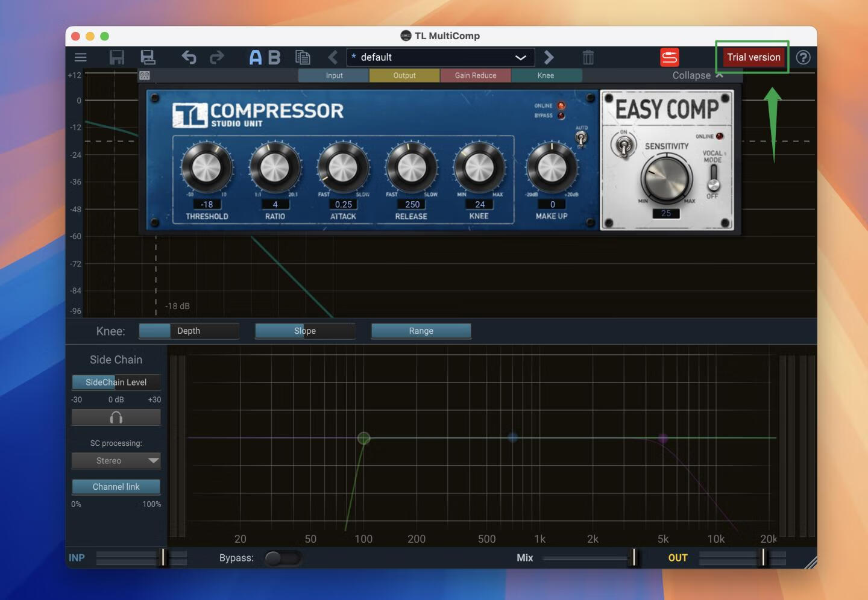Click the small display mode icon above the compressor
Screen dimensions: 868x600
145,75
